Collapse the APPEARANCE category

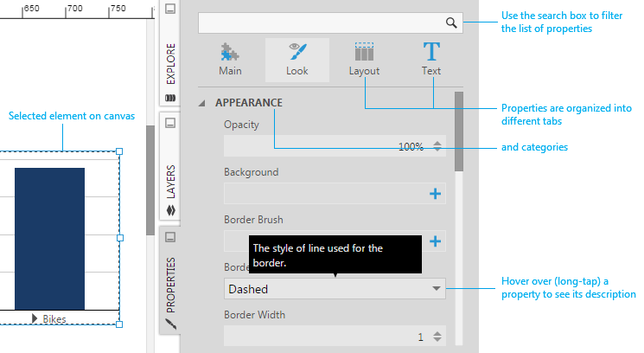click(203, 103)
